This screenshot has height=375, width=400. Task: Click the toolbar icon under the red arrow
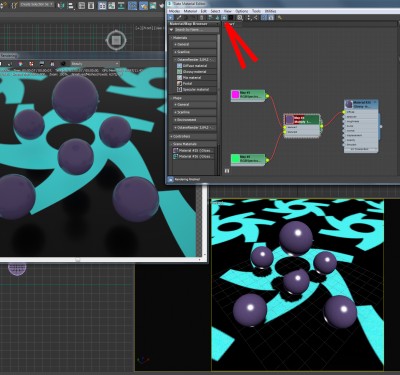click(224, 17)
